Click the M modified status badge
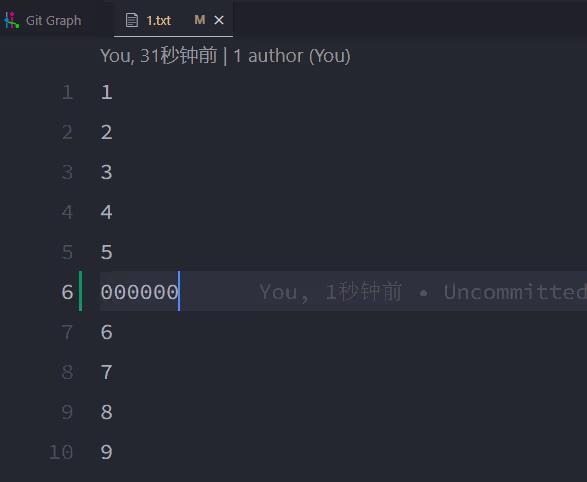The image size is (587, 482). 200,20
